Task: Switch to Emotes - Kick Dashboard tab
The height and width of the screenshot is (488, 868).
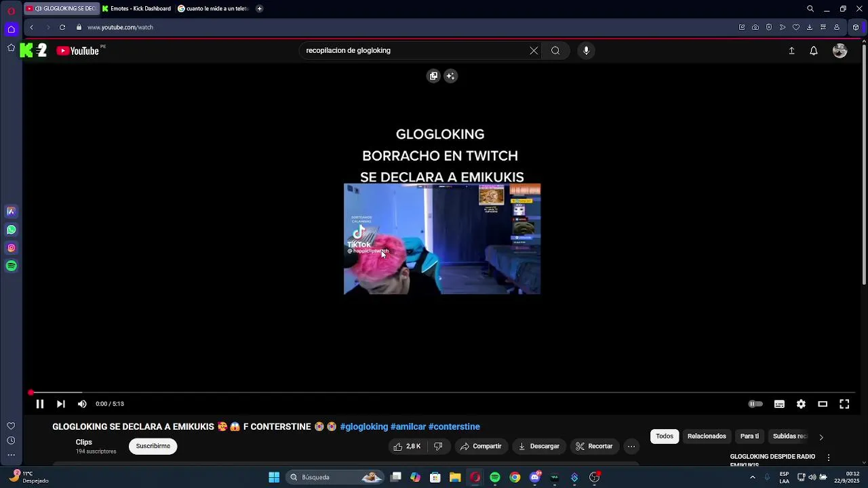Action: (137, 9)
